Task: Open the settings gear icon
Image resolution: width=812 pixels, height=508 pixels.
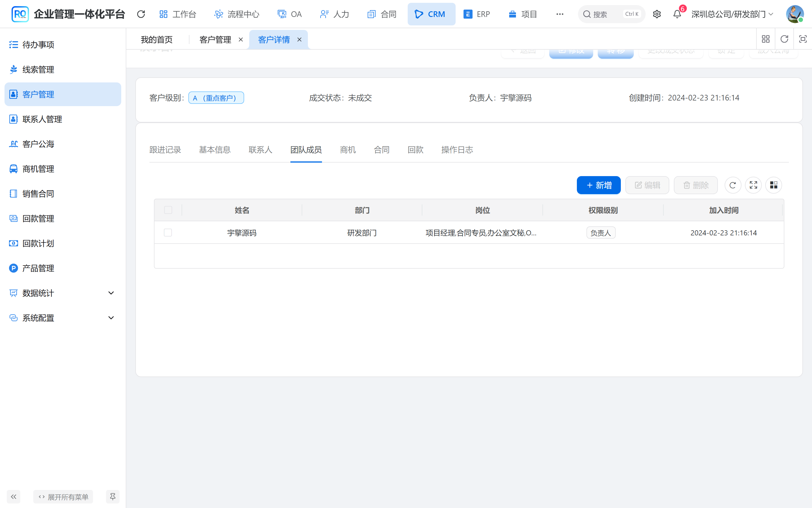Action: coord(657,14)
